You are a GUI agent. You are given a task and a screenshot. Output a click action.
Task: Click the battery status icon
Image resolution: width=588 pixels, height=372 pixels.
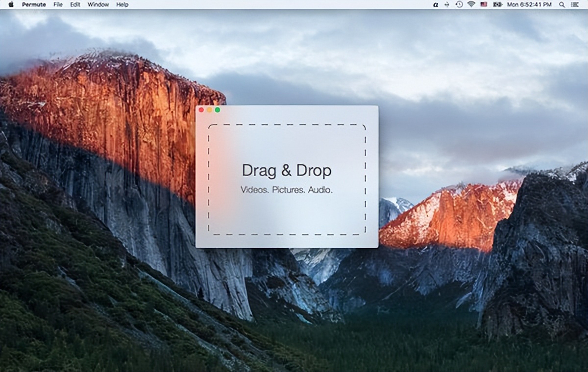click(x=498, y=4)
